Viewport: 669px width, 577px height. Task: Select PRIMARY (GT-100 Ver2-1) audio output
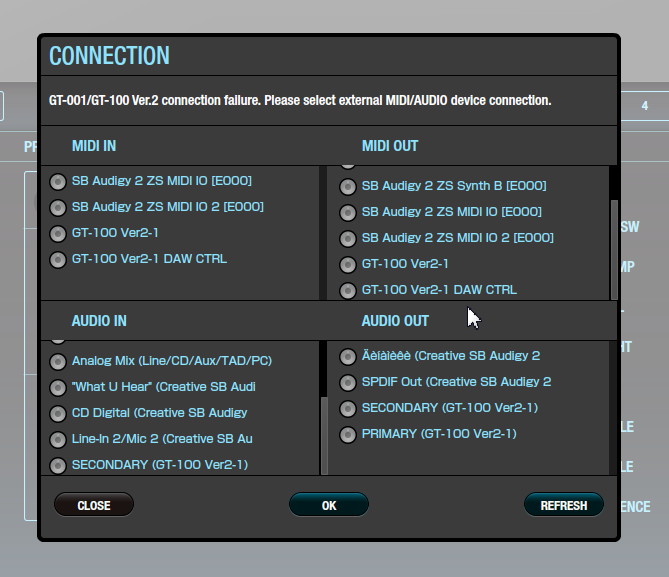point(348,435)
